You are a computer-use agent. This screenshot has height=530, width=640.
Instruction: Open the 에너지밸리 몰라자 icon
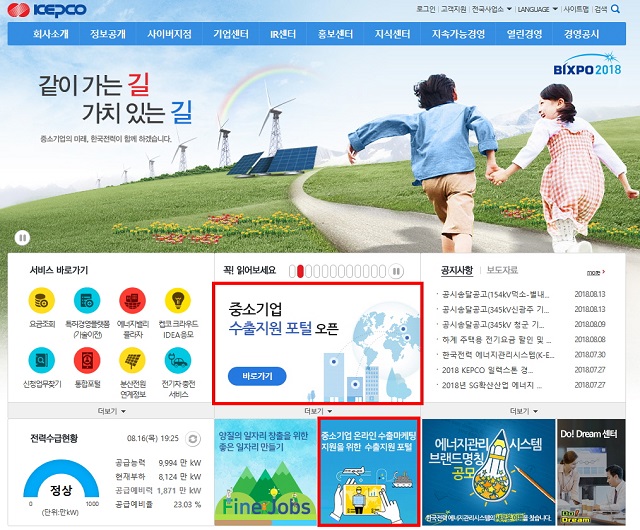pos(131,302)
